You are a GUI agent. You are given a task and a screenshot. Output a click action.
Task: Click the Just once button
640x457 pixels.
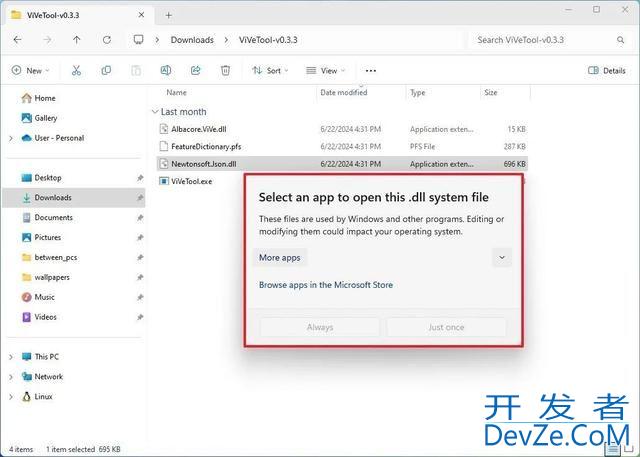[x=446, y=327]
